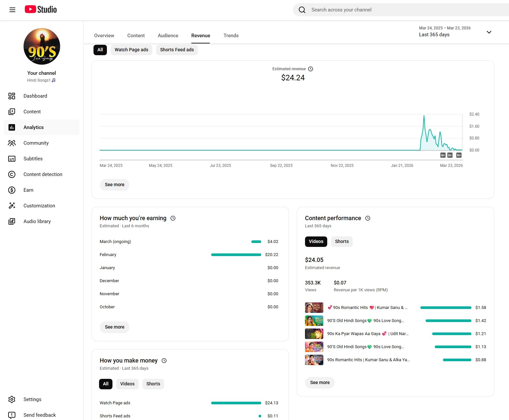Switch to the Trends tab

point(231,36)
